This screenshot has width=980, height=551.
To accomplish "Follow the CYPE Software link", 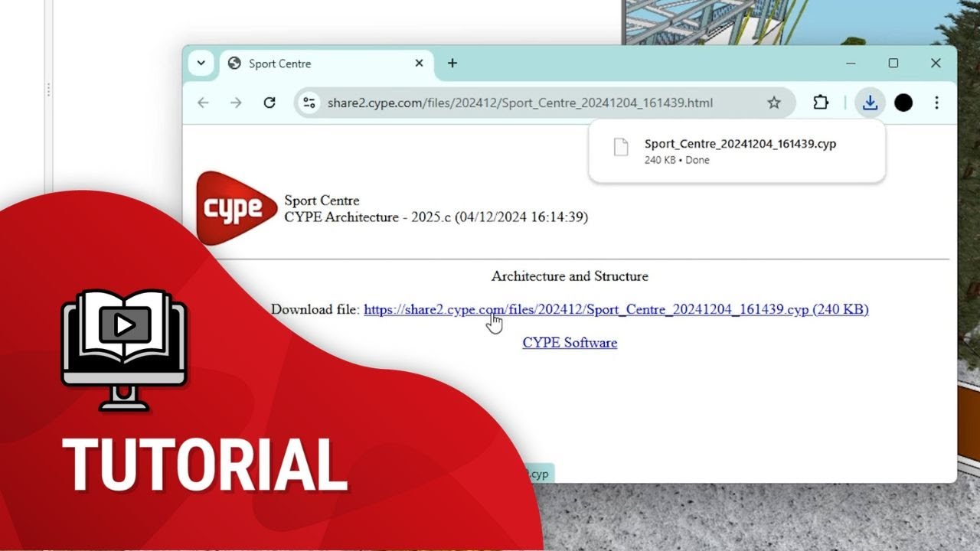I will click(570, 342).
